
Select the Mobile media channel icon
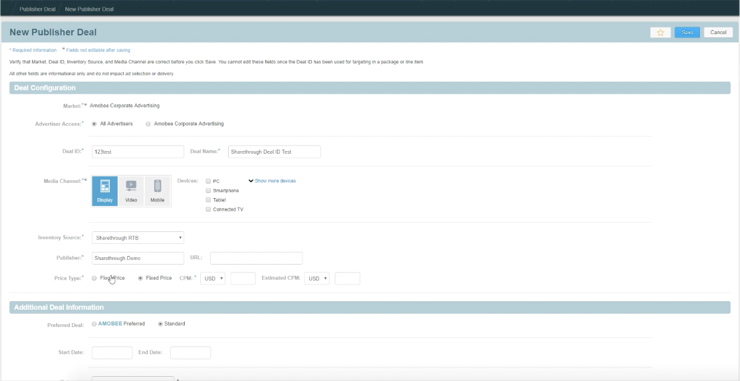158,191
